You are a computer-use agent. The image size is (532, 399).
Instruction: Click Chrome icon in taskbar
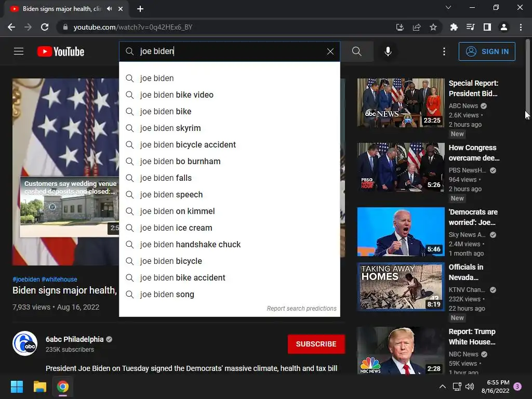(x=63, y=387)
